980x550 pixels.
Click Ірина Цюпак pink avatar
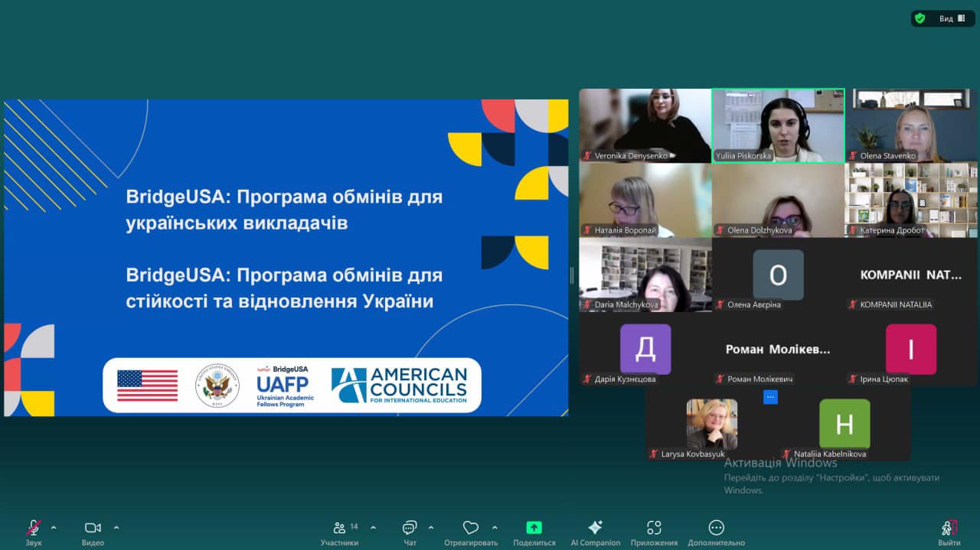pos(911,349)
